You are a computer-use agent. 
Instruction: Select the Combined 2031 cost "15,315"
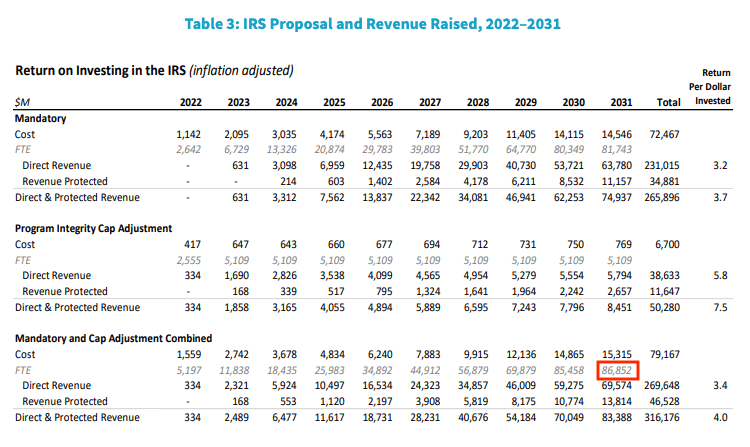tap(617, 354)
